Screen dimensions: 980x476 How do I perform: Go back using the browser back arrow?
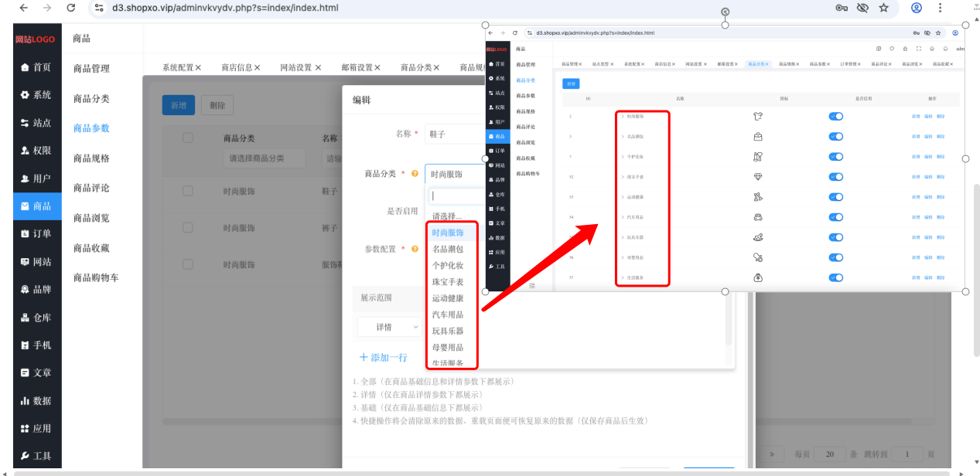click(24, 8)
